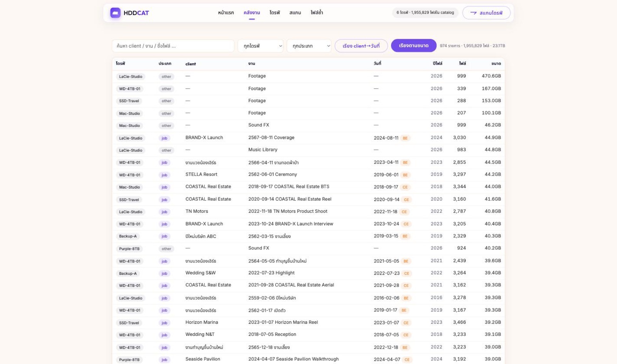Screen dimensions: 617x364
Task: Enable the sort-by-size pill button
Action: tap(413, 45)
